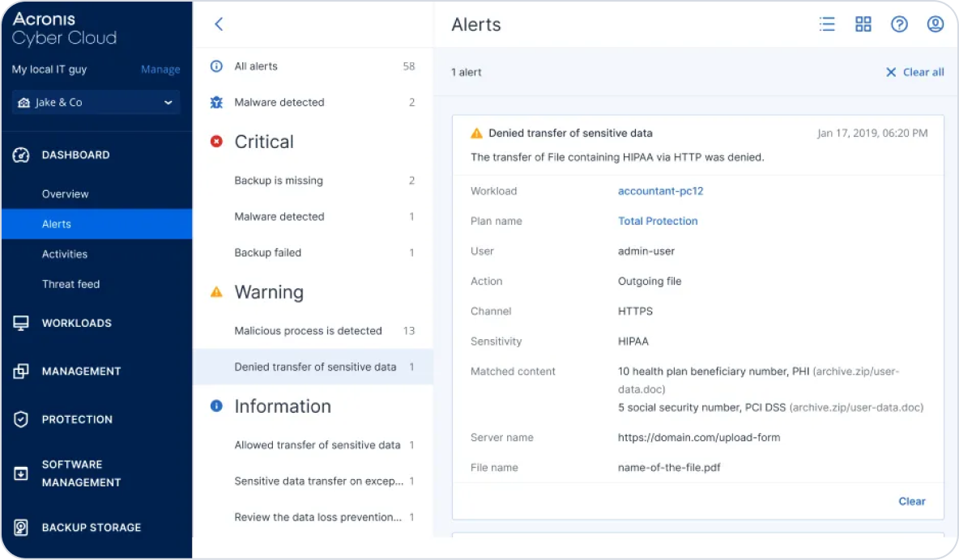This screenshot has height=560, width=959.
Task: Click Clear button on the alert card
Action: click(x=911, y=502)
